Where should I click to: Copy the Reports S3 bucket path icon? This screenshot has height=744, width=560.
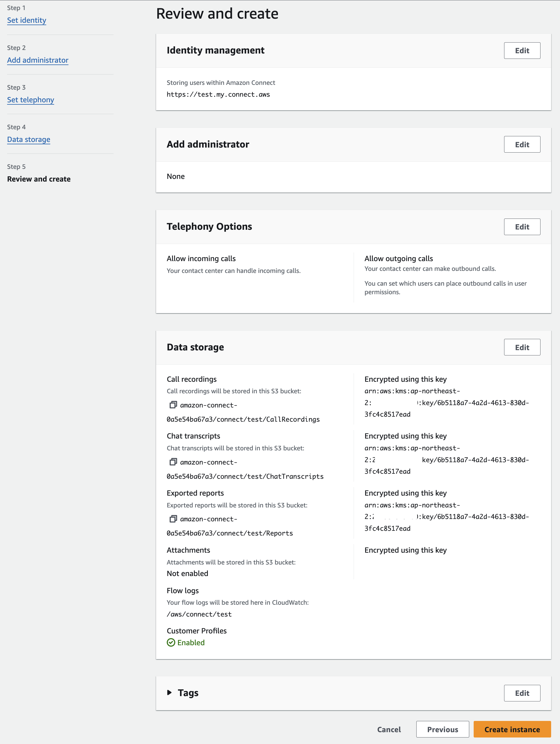pyautogui.click(x=173, y=519)
